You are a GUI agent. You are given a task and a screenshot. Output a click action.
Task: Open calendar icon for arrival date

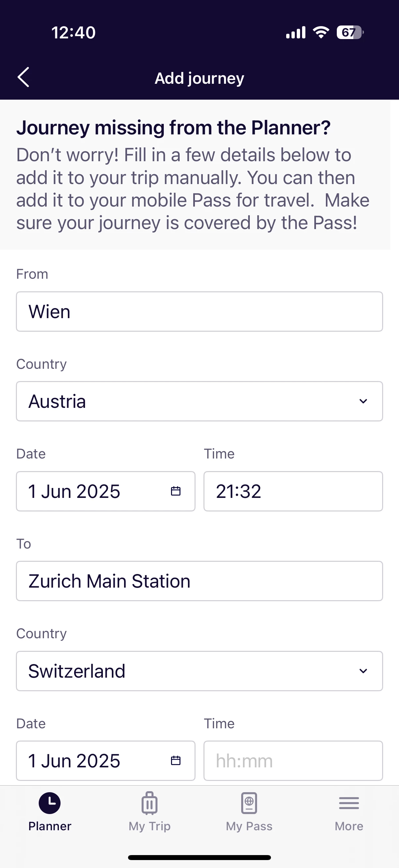[175, 760]
